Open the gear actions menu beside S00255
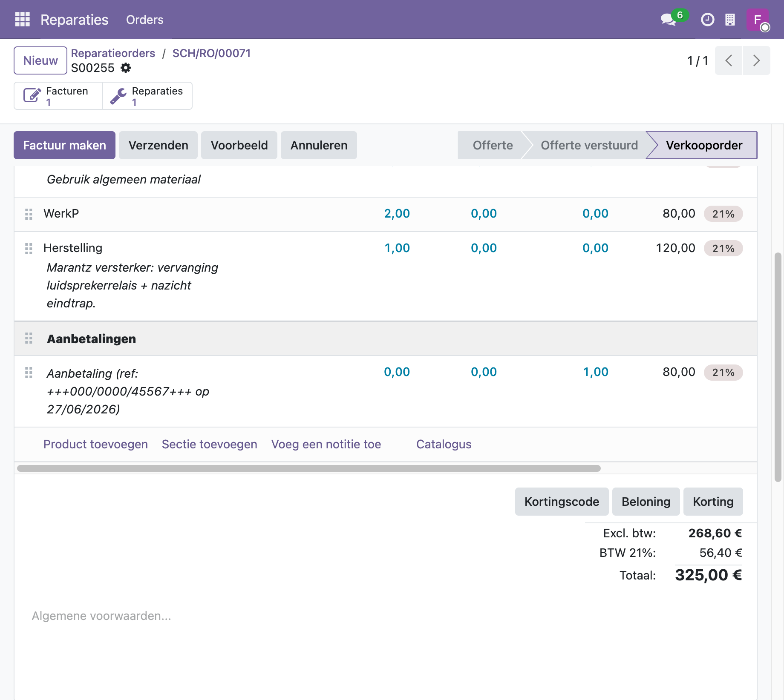784x700 pixels. tap(126, 68)
